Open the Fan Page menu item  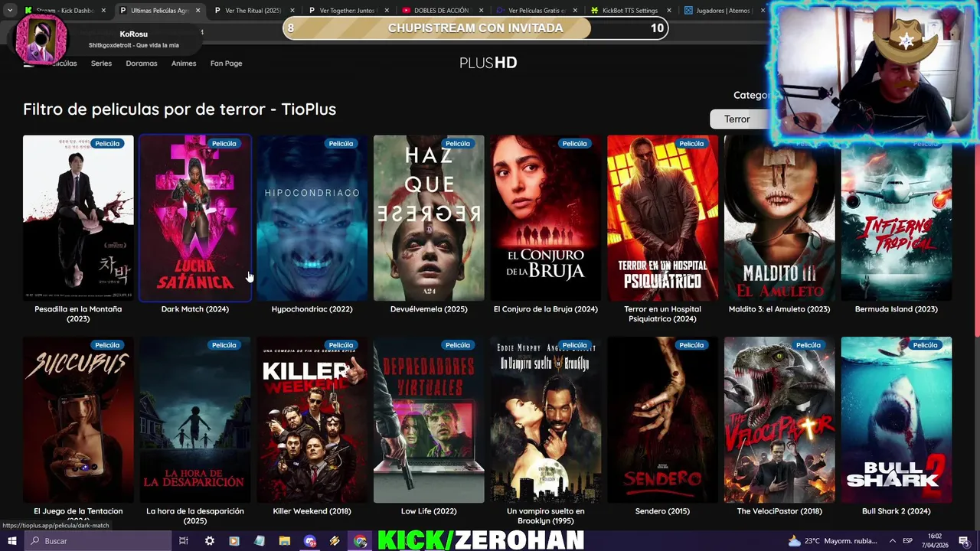pos(227,64)
